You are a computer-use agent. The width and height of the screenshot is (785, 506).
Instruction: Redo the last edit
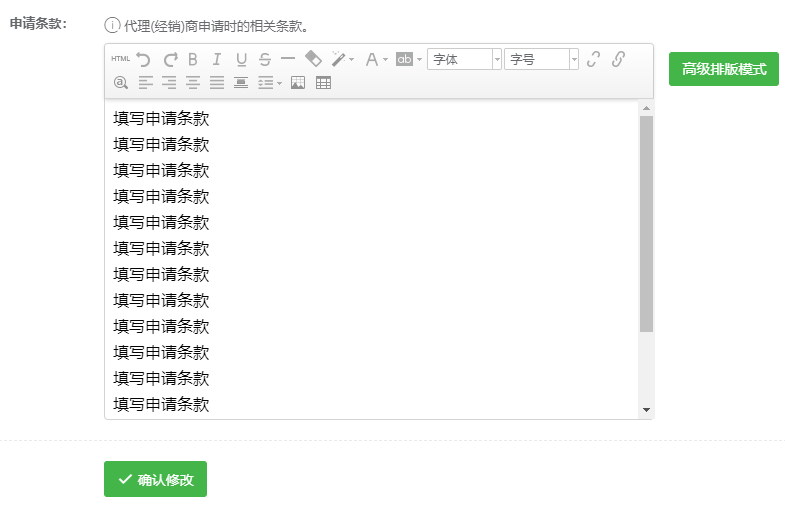point(170,60)
